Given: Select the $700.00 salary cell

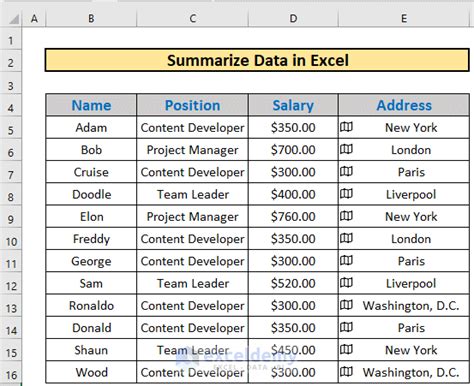Looking at the screenshot, I should [293, 150].
